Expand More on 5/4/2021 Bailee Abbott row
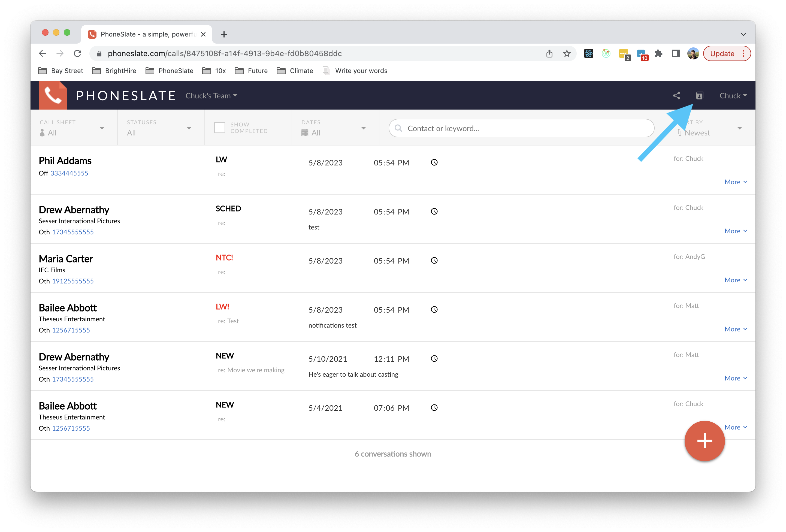This screenshot has width=786, height=532. [x=736, y=427]
